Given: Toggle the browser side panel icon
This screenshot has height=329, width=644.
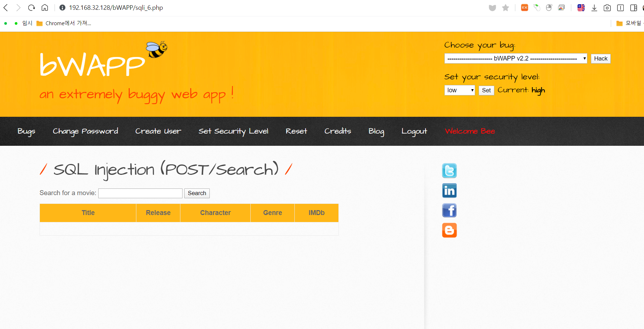Looking at the screenshot, I should pos(634,8).
